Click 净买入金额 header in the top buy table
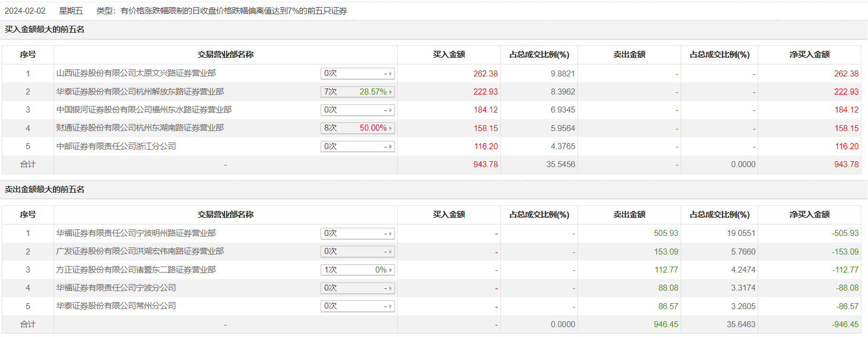Viewport: 868px width, 337px height. (809, 55)
